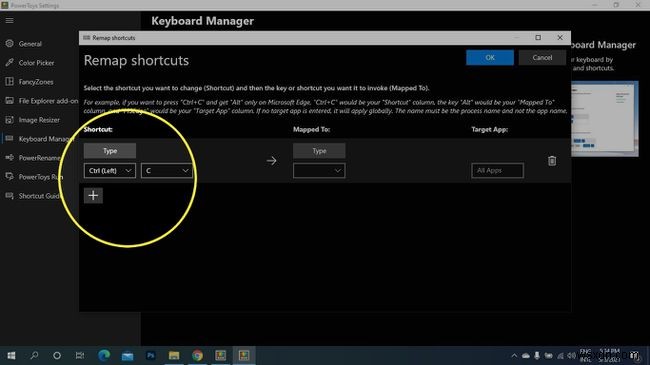Open the Ctrl (Left) key dropdown
This screenshot has height=365, width=650.
coord(110,170)
